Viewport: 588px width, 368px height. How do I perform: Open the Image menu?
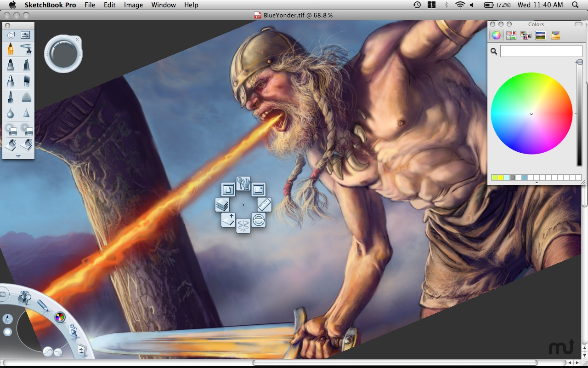pos(133,5)
